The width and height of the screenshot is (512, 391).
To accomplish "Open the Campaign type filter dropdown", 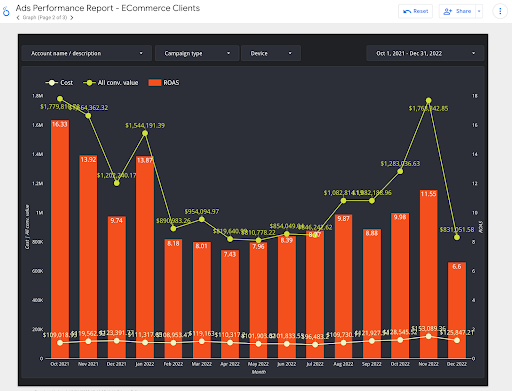I will [x=197, y=53].
